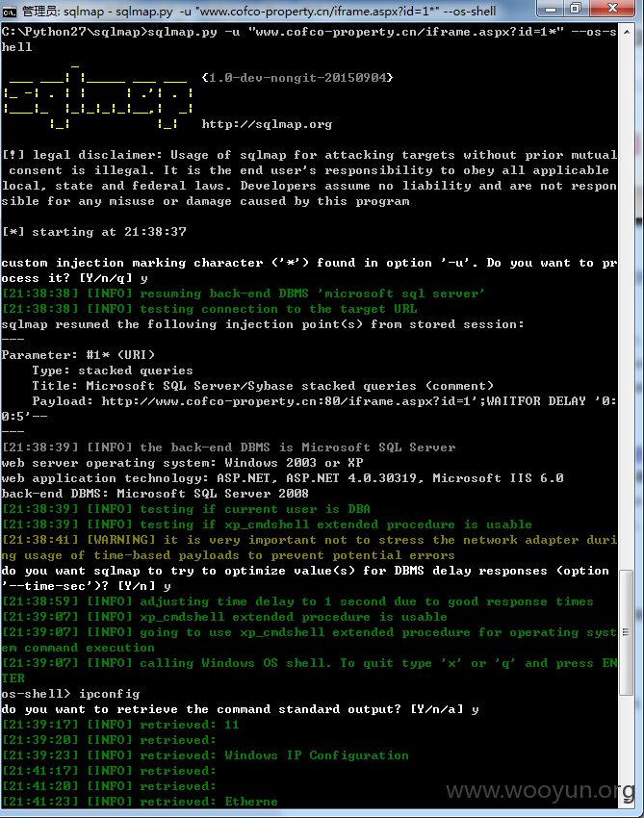
Task: Click the 'web application technology: ASP.NET' line
Action: coord(282,478)
